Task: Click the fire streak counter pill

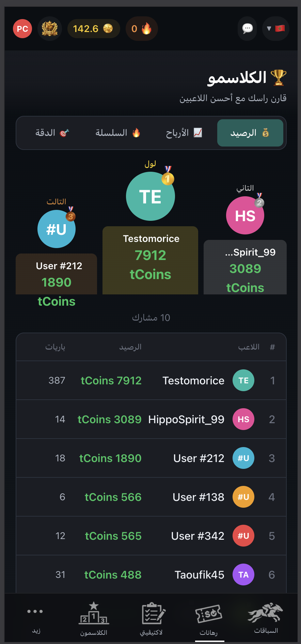Action: pos(141,29)
